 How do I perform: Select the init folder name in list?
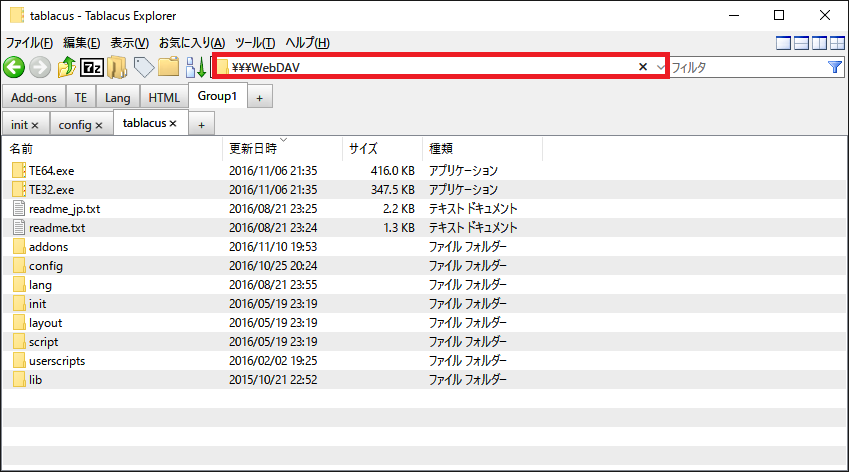[x=37, y=304]
